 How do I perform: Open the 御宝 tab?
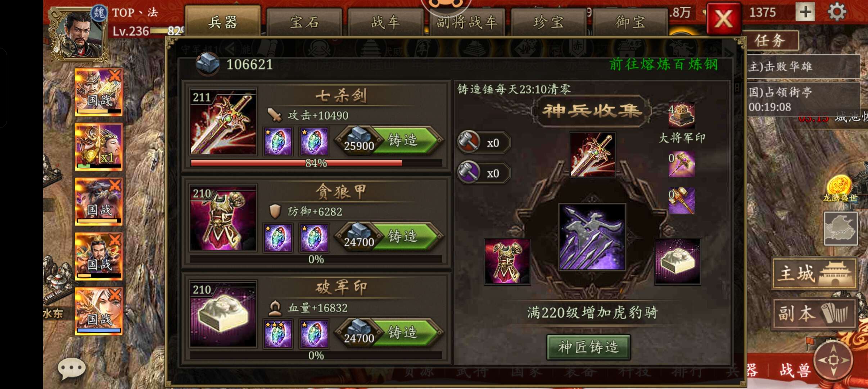click(630, 22)
